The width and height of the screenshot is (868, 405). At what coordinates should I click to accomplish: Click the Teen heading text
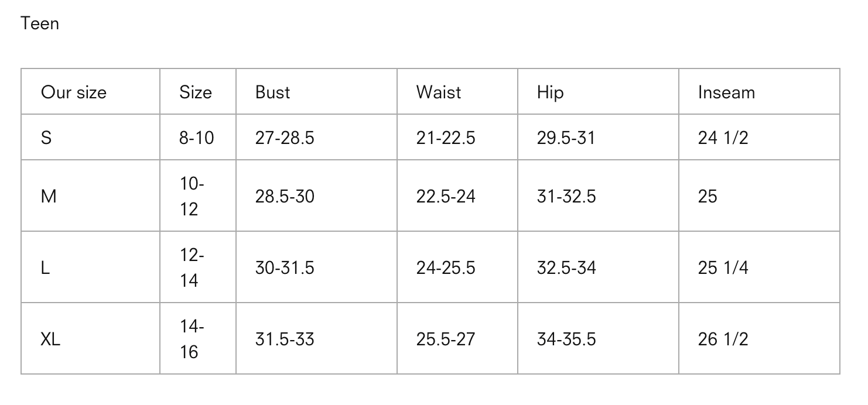[40, 23]
